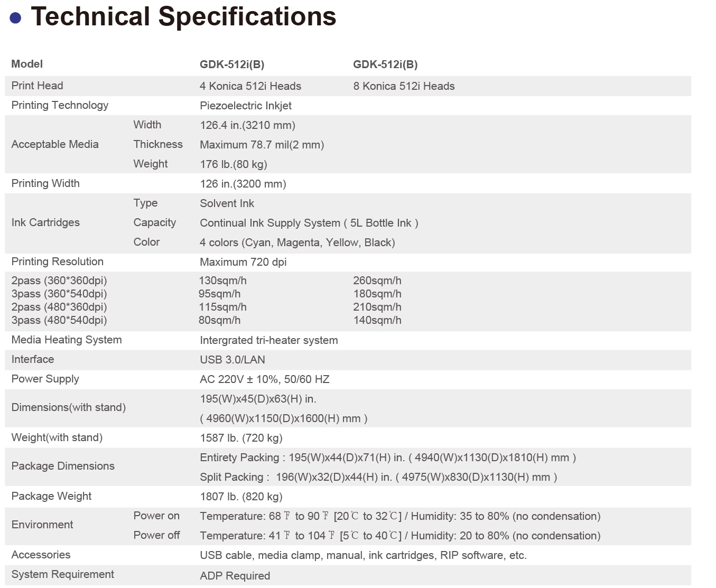The width and height of the screenshot is (716, 588).
Task: Select the Maximum 720 dpi value
Action: (243, 262)
